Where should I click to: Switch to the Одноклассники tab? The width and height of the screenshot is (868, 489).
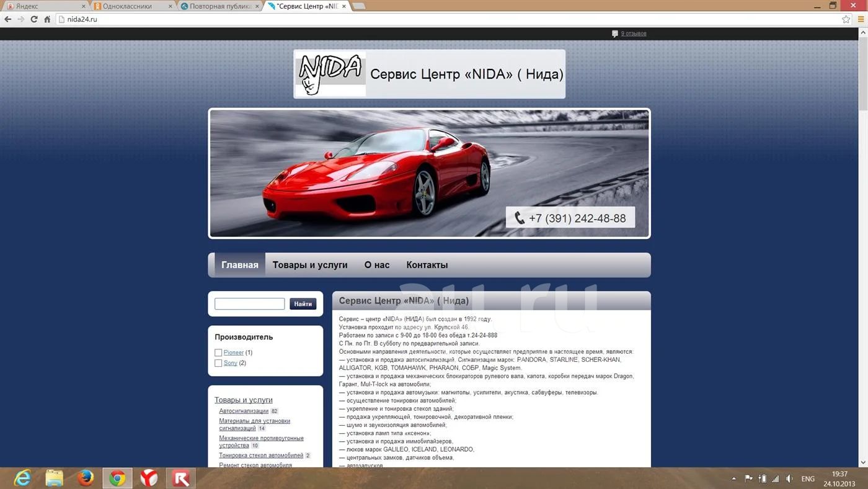(x=131, y=6)
